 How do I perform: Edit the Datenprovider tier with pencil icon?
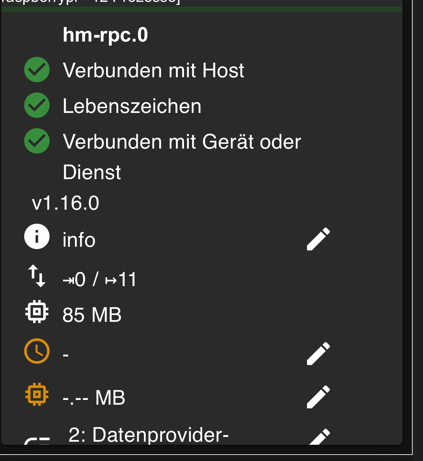(x=319, y=437)
